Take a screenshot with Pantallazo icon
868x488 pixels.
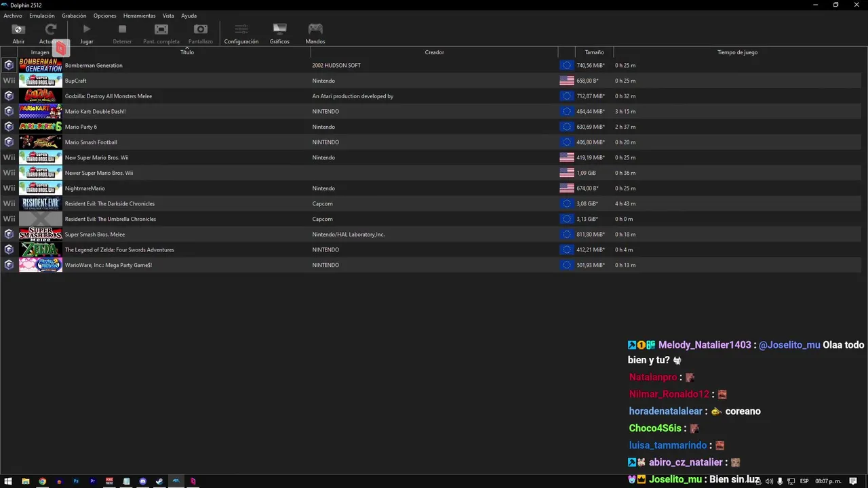(x=201, y=29)
